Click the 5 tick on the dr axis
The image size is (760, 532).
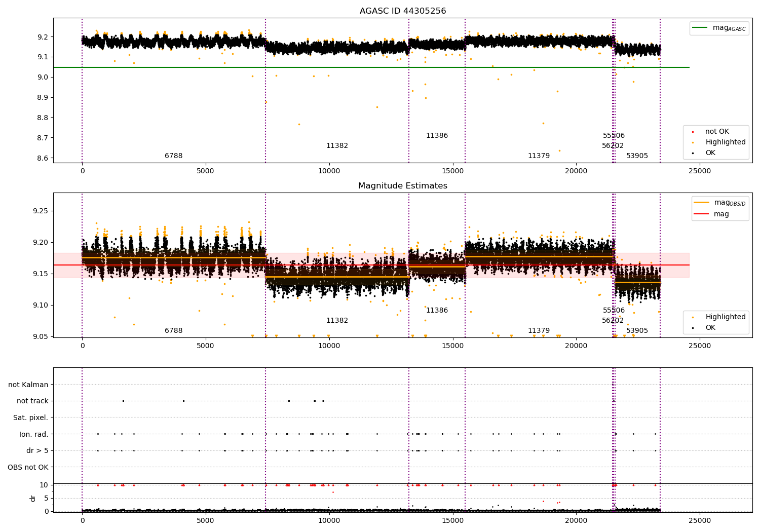47,498
